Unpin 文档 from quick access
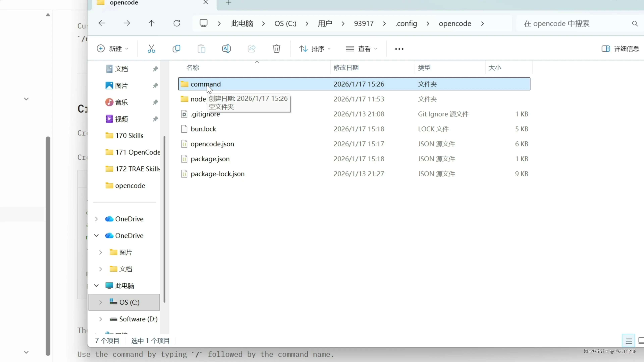The height and width of the screenshot is (362, 644). coord(155,69)
